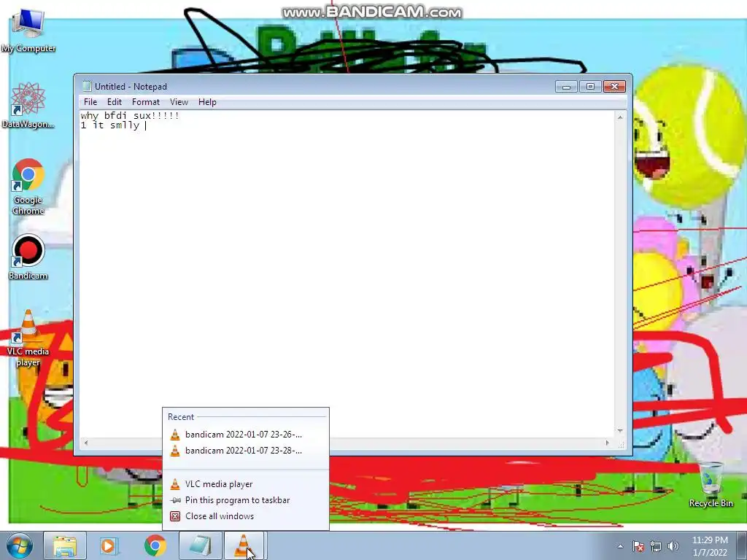Open the Action Center flag icon
The height and width of the screenshot is (560, 747).
638,546
